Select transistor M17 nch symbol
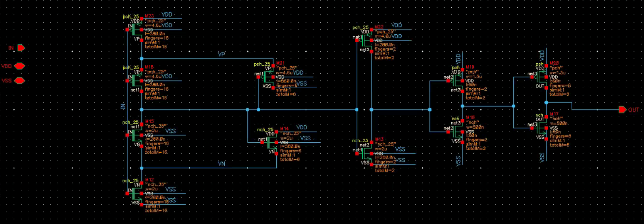 [x=540, y=128]
